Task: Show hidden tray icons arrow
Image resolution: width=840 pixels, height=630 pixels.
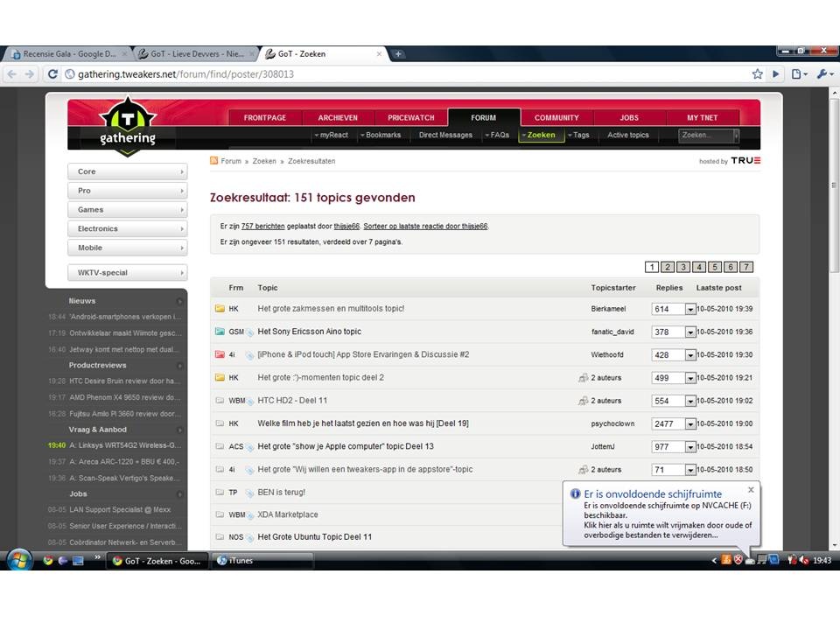Action: (x=714, y=560)
